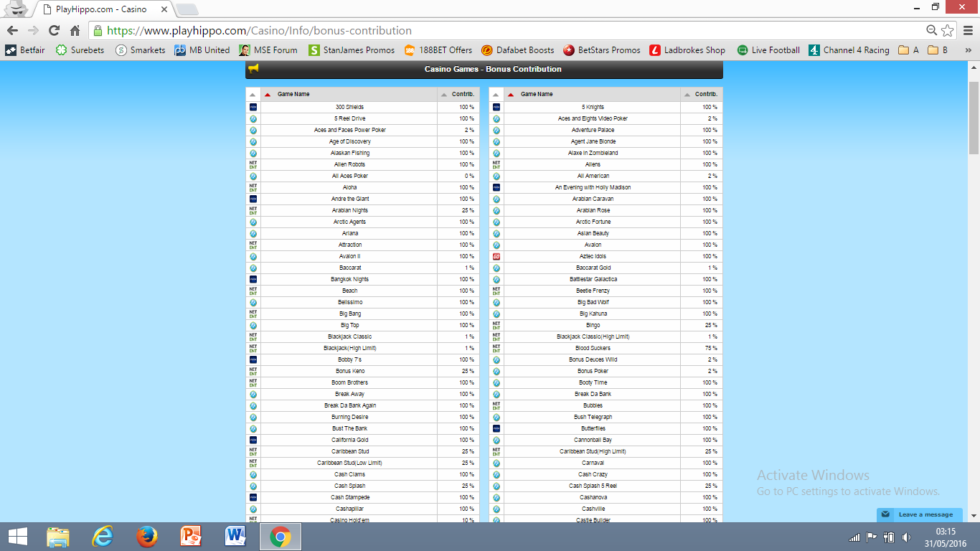Select Caribbean Stud(High Limit) row
The height and width of the screenshot is (551, 980).
pos(606,451)
